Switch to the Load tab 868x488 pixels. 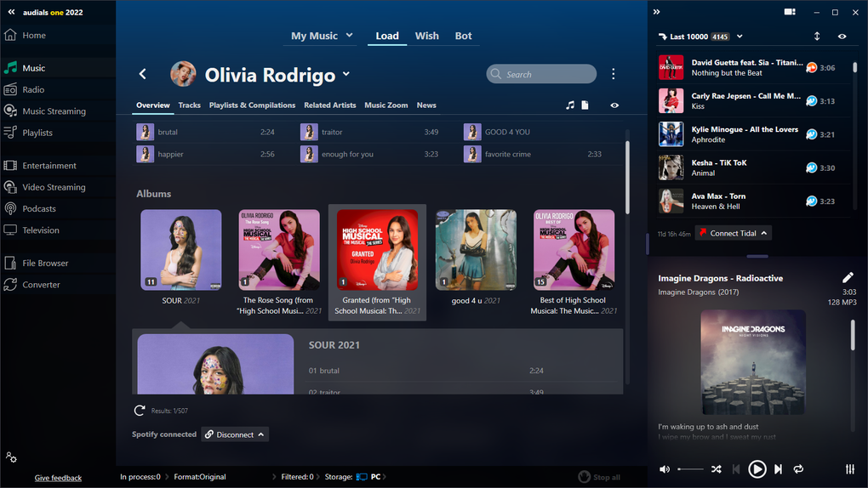coord(387,36)
